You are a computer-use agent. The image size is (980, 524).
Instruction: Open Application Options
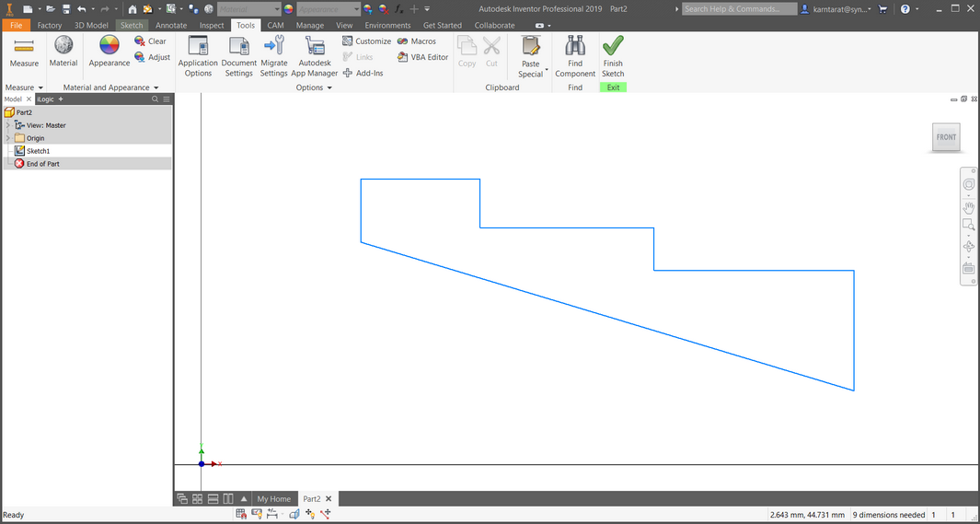pos(198,56)
